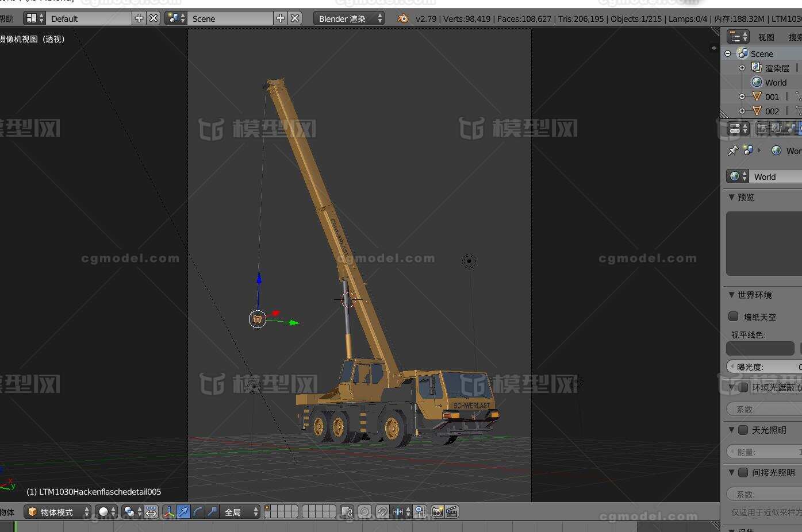Toggle lock camera and layers to scene

click(347, 512)
